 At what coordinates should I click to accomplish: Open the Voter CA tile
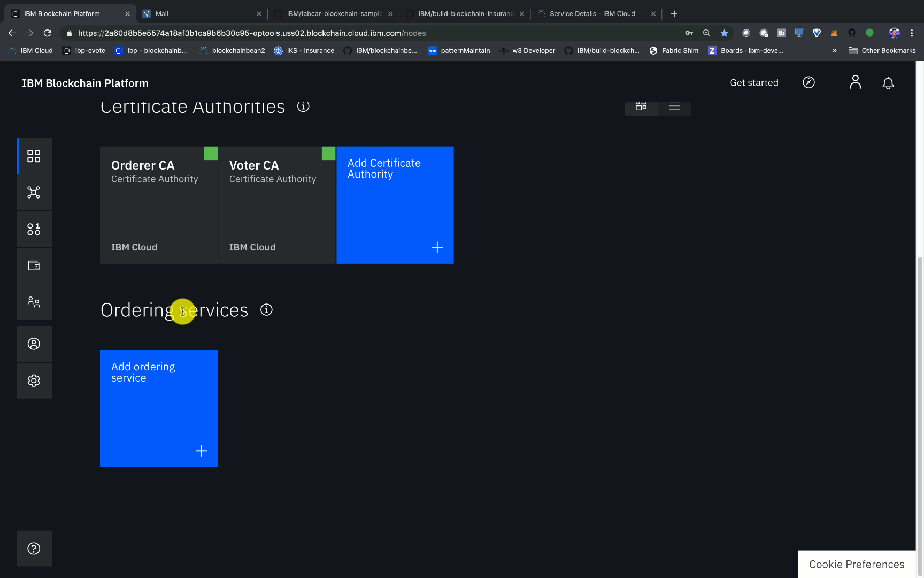[x=277, y=205]
